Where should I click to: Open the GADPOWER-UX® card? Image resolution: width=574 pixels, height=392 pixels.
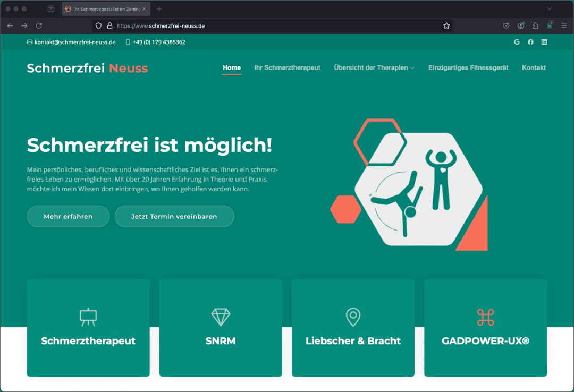(x=485, y=328)
